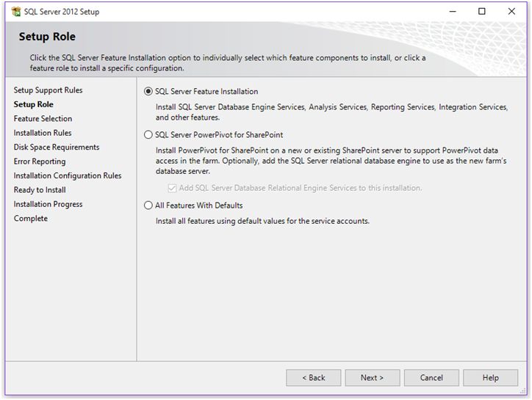
Task: Open Help for Setup Role
Action: coord(490,378)
